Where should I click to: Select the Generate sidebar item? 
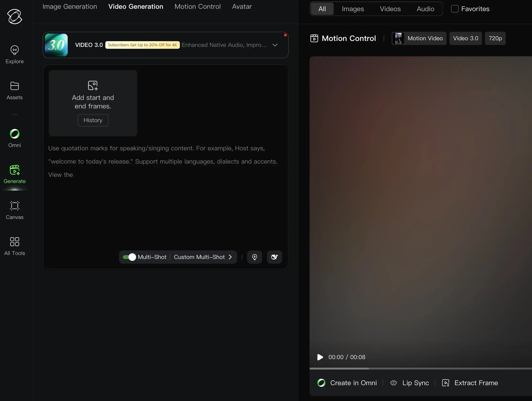(x=14, y=174)
